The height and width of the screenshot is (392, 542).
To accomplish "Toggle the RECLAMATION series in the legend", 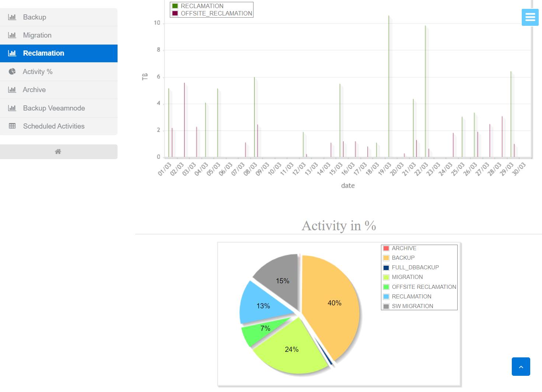I will pyautogui.click(x=202, y=6).
